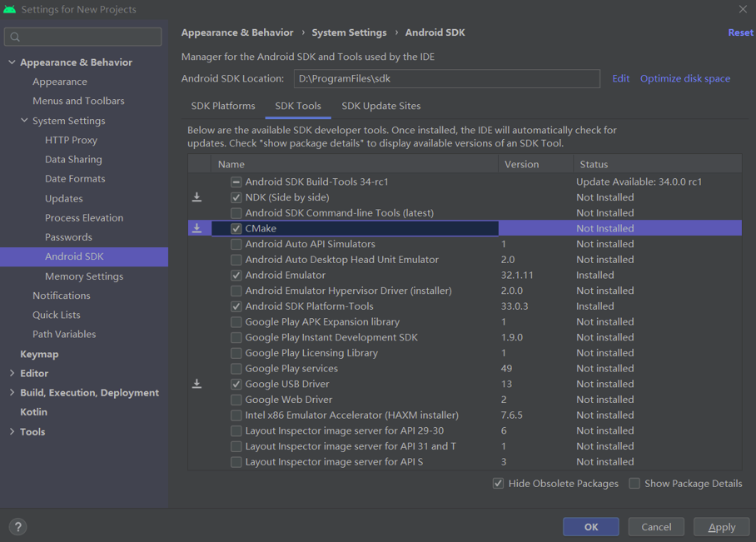756x542 pixels.
Task: Close the Settings dialog window
Action: 743,9
